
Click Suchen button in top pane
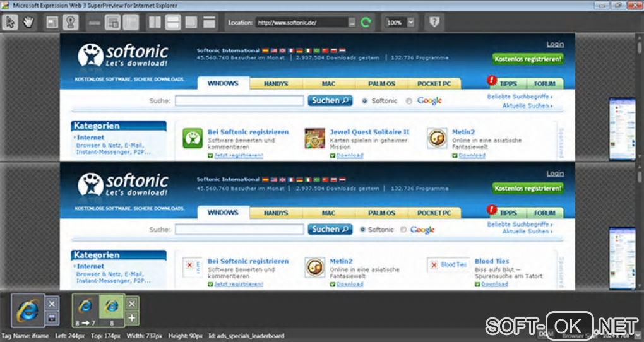(x=330, y=100)
